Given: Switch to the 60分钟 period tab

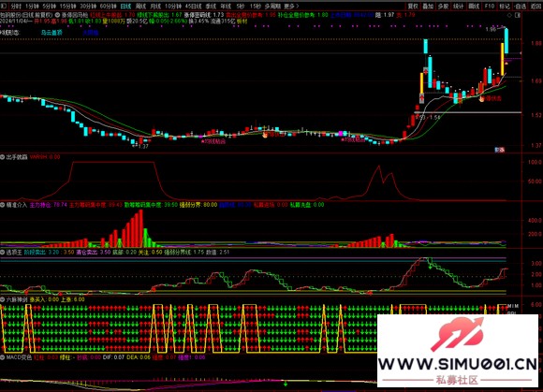Looking at the screenshot, I should [108, 6].
